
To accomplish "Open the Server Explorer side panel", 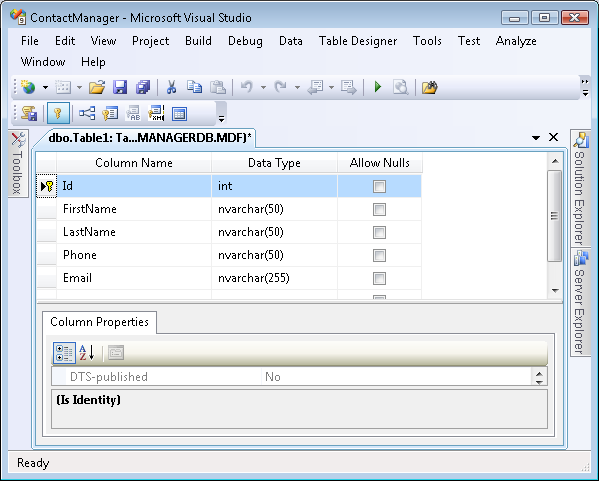I will (580, 302).
